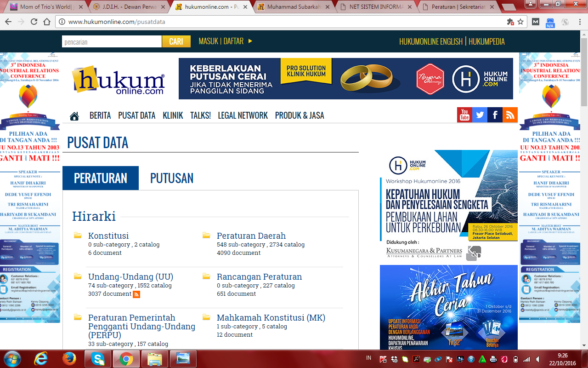The image size is (588, 368).
Task: Reload the page with the refresh icon
Action: pos(34,22)
